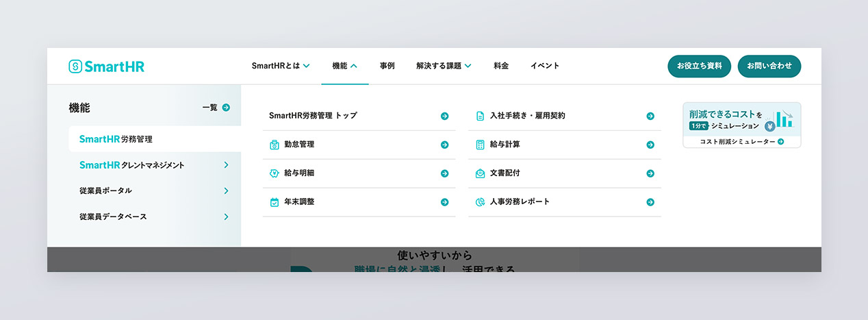Collapse the 機能 dropdown menu

pos(345,66)
